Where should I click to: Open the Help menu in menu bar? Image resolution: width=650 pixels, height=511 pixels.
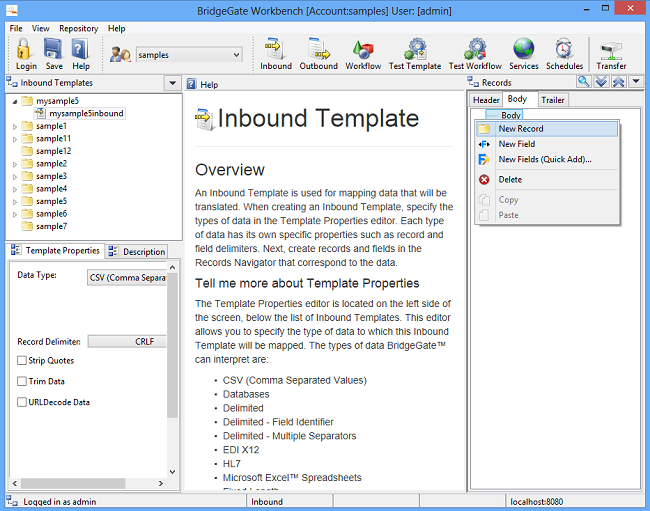[x=116, y=28]
